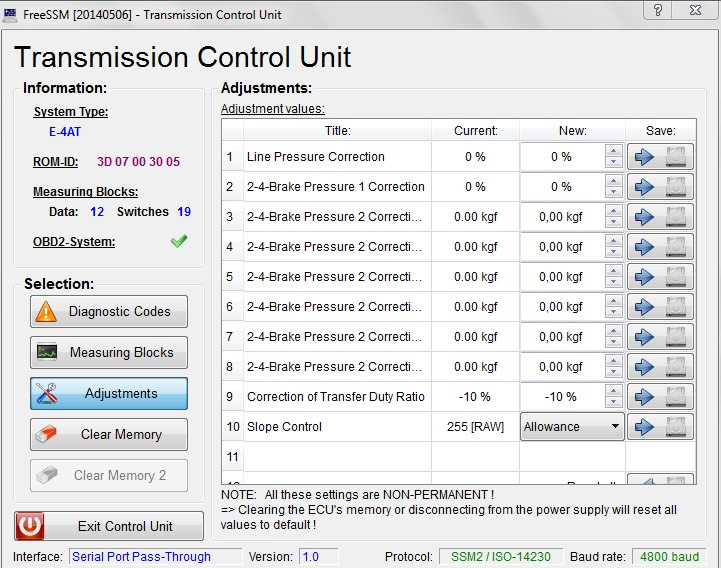Increase Line Pressure Correction new value

[613, 151]
